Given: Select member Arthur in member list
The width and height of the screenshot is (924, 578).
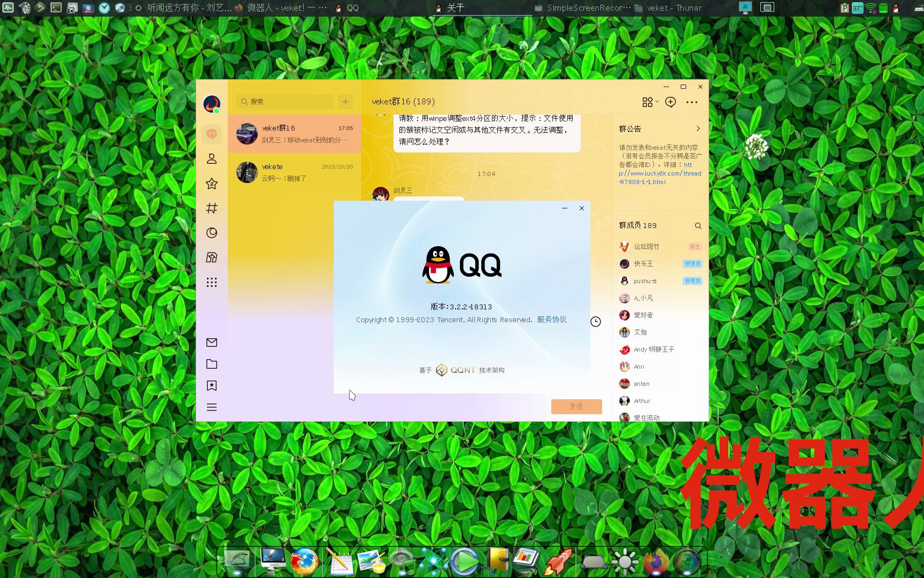Looking at the screenshot, I should 660,401.
